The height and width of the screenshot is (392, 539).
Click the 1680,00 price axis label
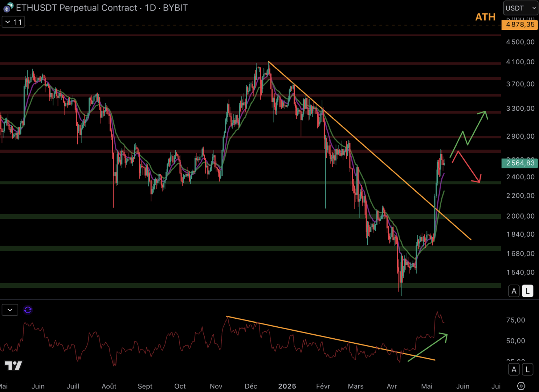[x=520, y=254]
